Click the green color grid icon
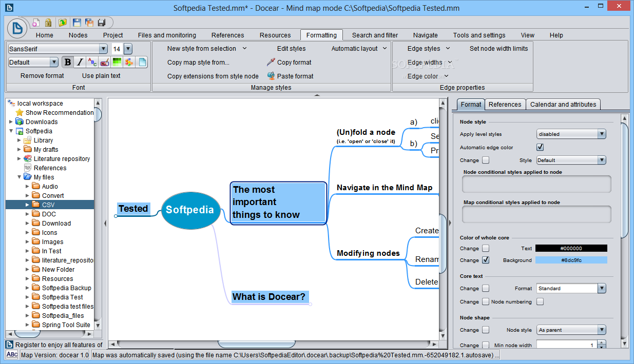This screenshot has height=364, width=634. [117, 62]
